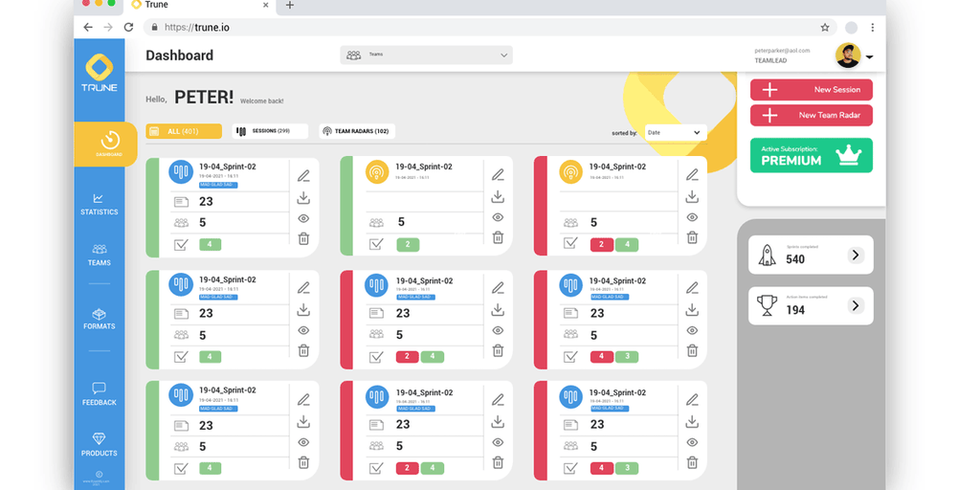Delete the green-striped team radar card
980x490 pixels.
click(x=498, y=237)
